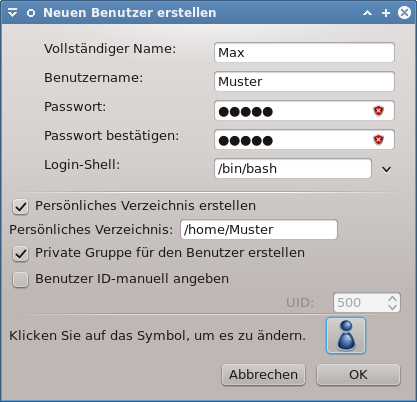Click inside the /bin/bash shell field
417x402 pixels.
pos(293,168)
